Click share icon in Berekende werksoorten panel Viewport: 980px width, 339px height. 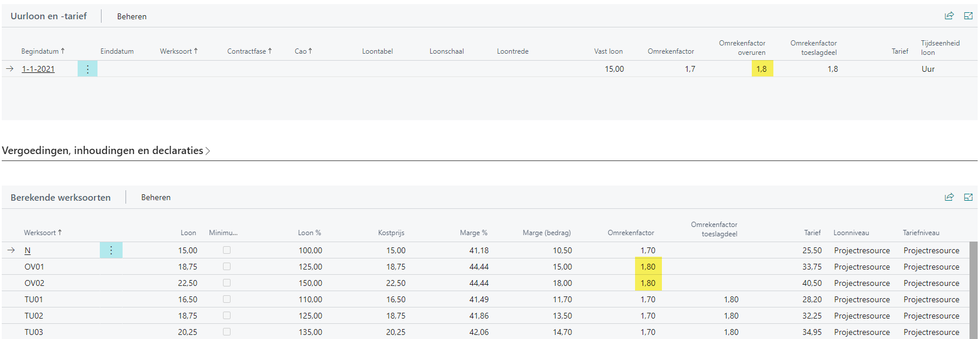pos(949,197)
